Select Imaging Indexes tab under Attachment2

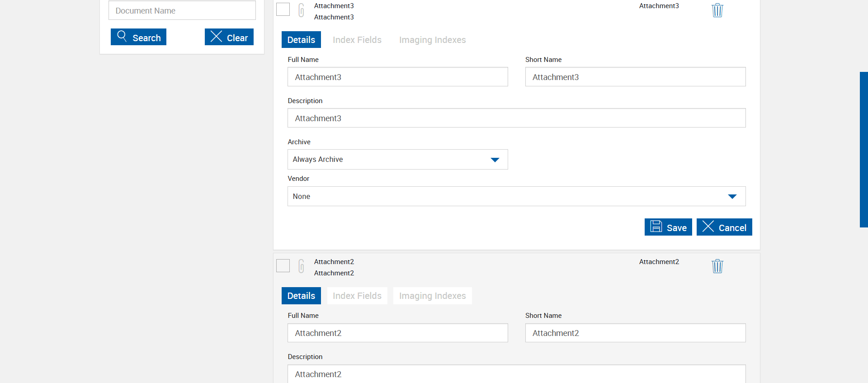[432, 296]
